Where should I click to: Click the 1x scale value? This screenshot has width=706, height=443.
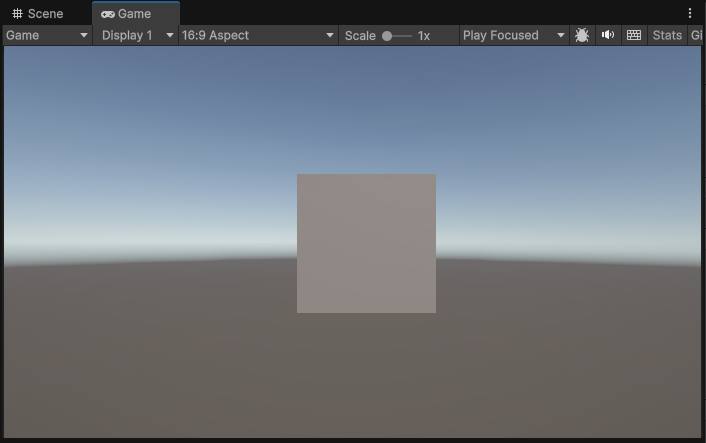[424, 36]
